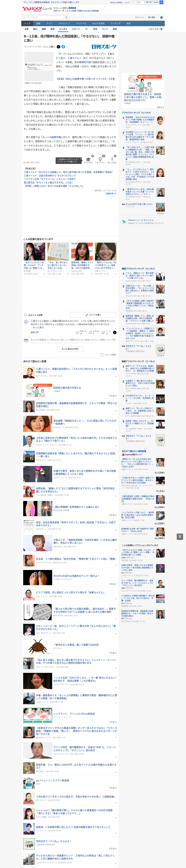This screenshot has width=186, height=868.
Task: Click the scroll-to-top arrow button
Action: tap(180, 537)
